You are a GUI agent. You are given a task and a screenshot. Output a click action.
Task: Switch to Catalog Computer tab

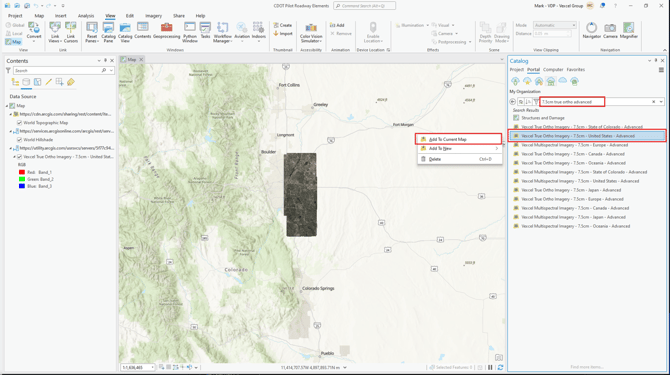click(x=553, y=70)
